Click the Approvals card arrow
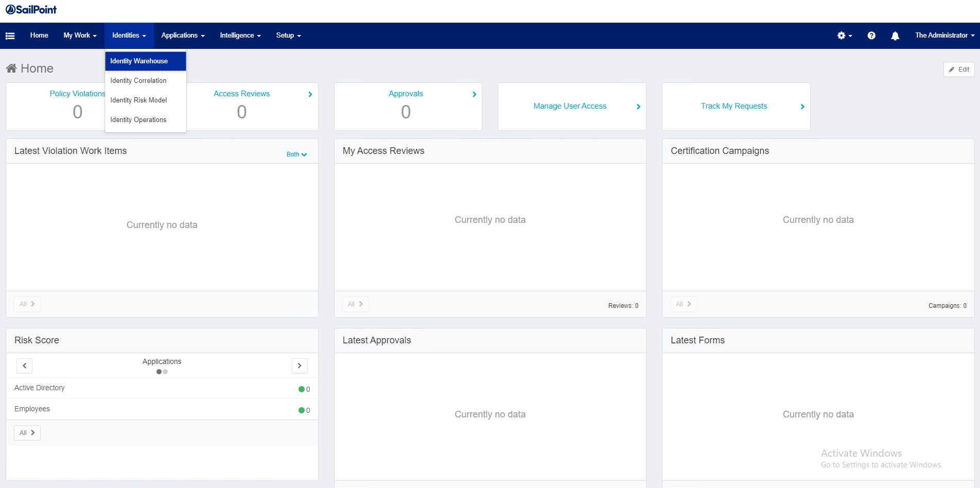The height and width of the screenshot is (488, 980). (x=474, y=94)
